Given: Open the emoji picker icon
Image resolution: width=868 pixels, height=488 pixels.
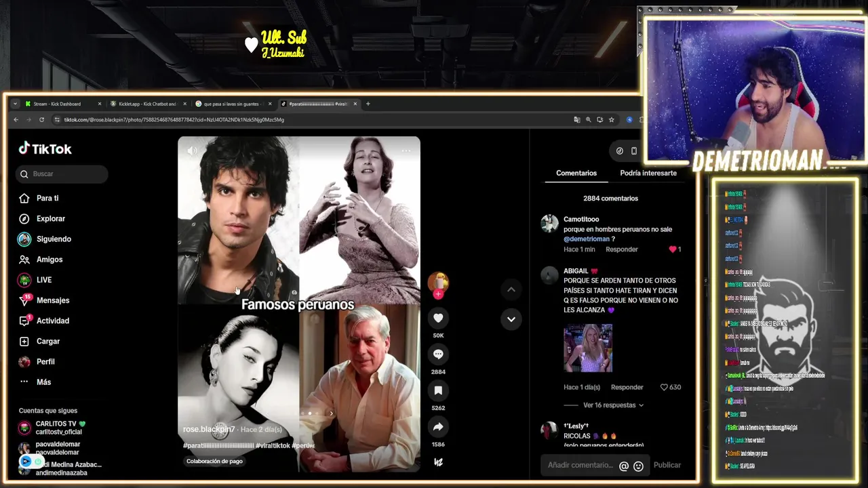Looking at the screenshot, I should click(x=638, y=466).
